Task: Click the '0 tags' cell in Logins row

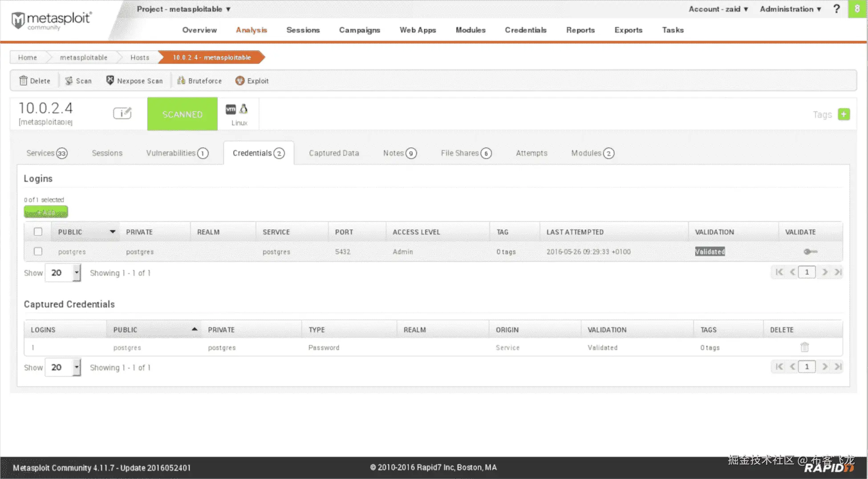Action: (506, 252)
